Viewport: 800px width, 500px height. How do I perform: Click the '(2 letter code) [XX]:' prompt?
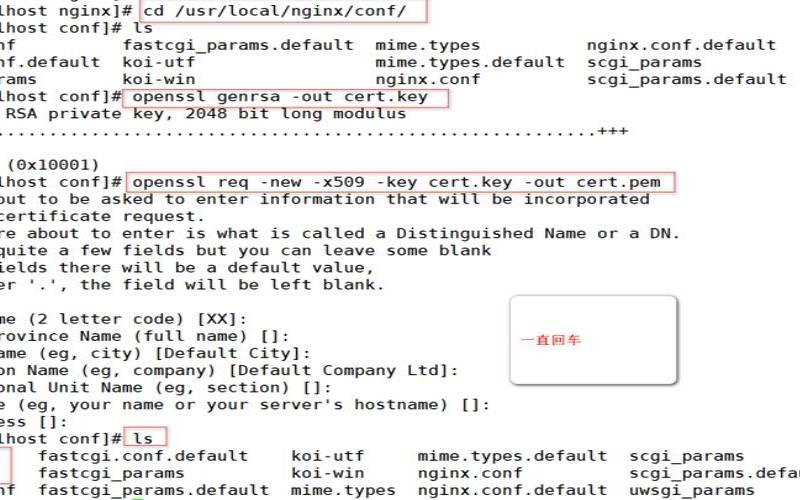click(x=138, y=319)
